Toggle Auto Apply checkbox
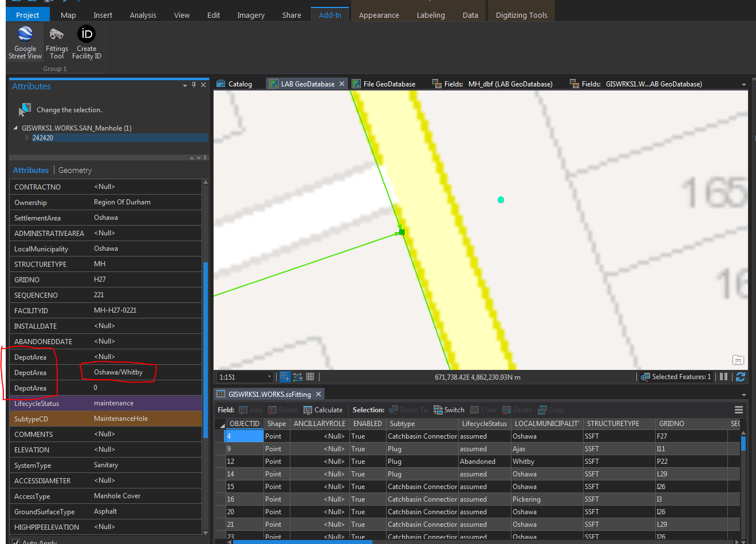 (16, 542)
